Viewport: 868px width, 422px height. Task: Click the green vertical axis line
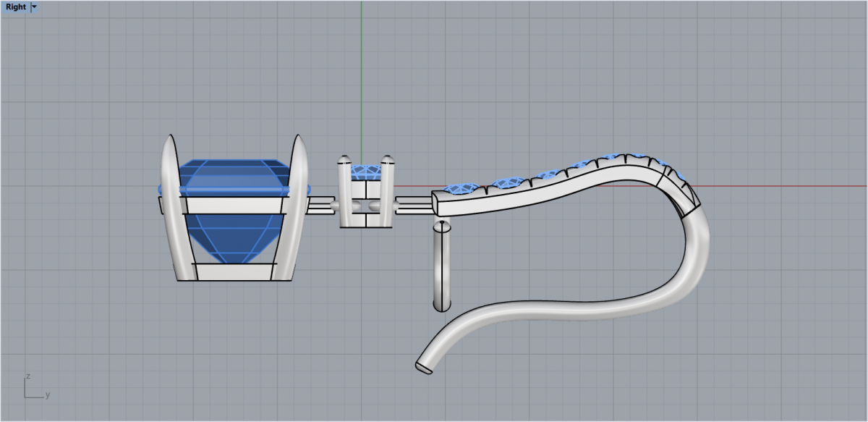click(362, 72)
